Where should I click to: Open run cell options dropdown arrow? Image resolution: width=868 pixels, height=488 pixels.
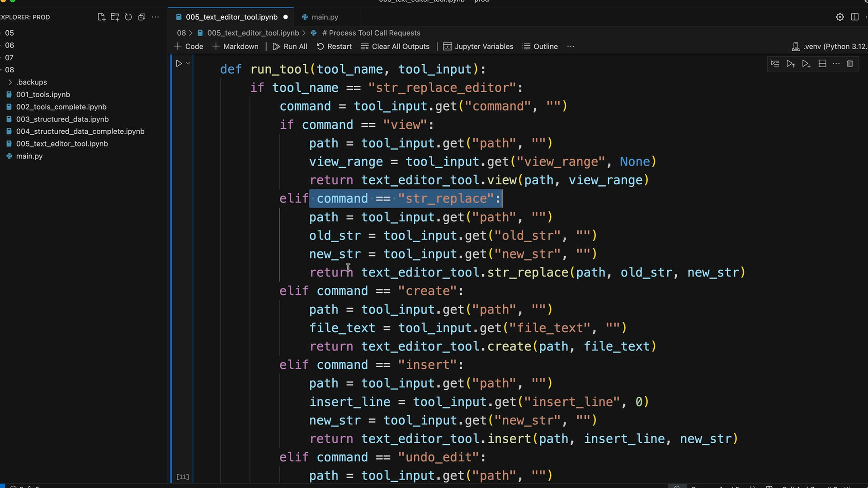pos(188,64)
